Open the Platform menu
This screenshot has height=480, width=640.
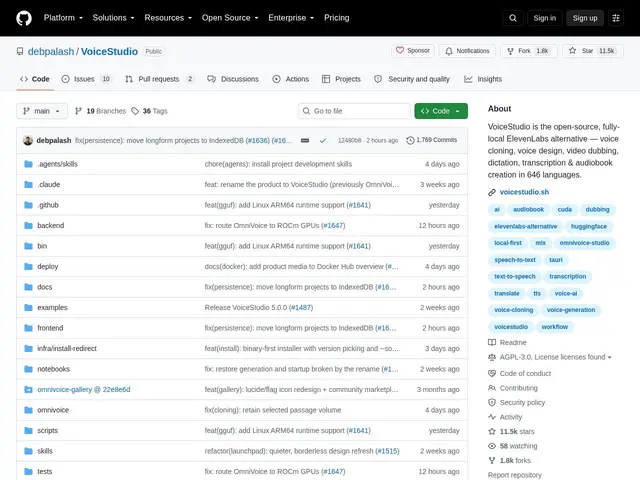[x=63, y=18]
